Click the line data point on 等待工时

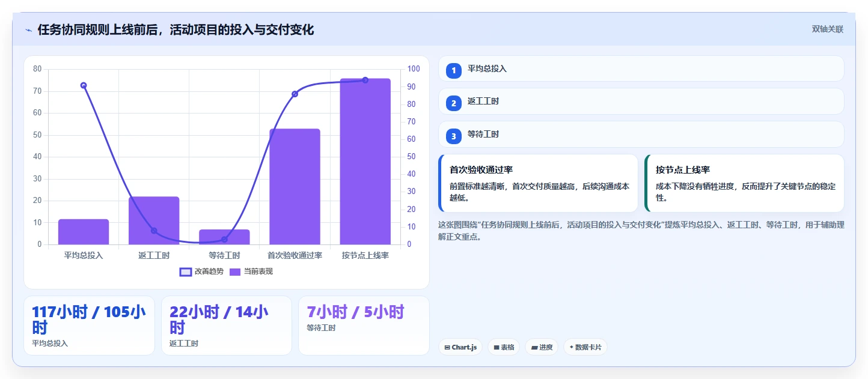coord(224,240)
